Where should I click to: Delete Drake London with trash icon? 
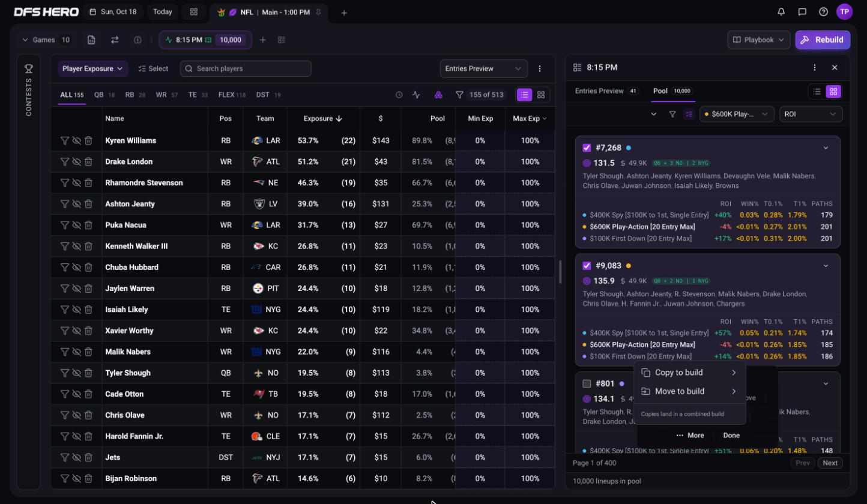tap(88, 161)
